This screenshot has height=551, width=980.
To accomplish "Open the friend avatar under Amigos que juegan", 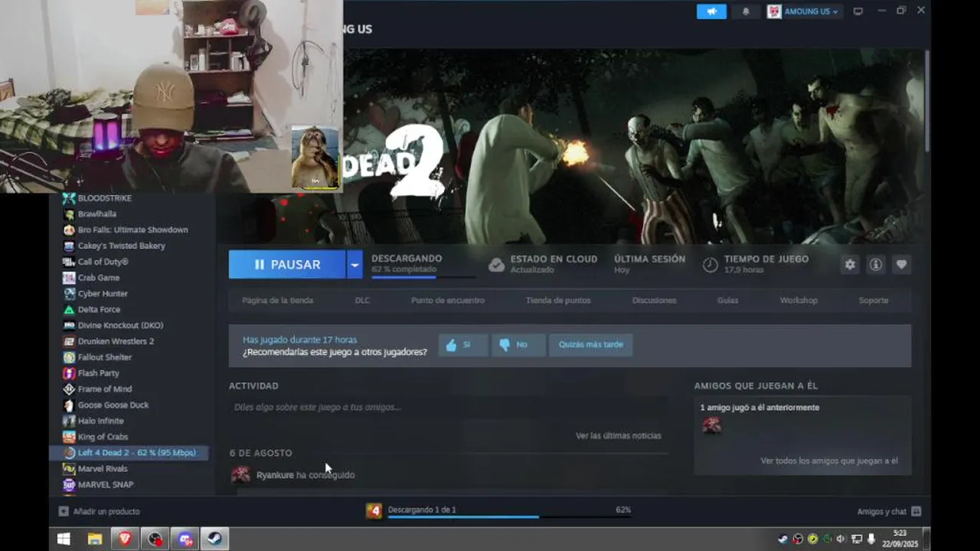I will click(x=712, y=425).
